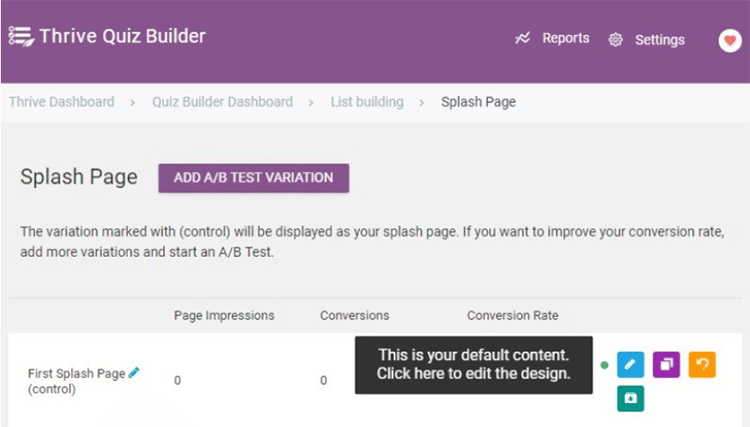Navigate to Quiz Builder Dashboard breadcrumb
The width and height of the screenshot is (750, 427).
pos(222,102)
